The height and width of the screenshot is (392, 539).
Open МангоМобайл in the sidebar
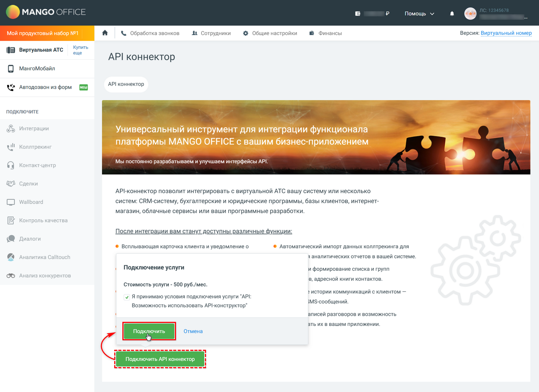(x=47, y=68)
